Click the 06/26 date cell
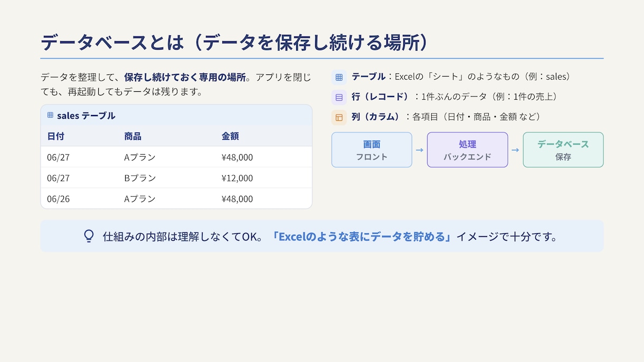The height and width of the screenshot is (362, 644). [x=58, y=198]
